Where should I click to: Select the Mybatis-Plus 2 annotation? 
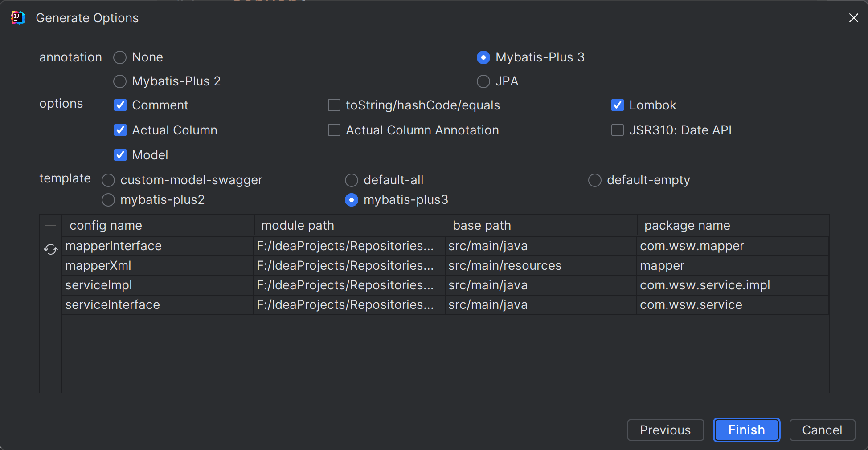[x=120, y=81]
